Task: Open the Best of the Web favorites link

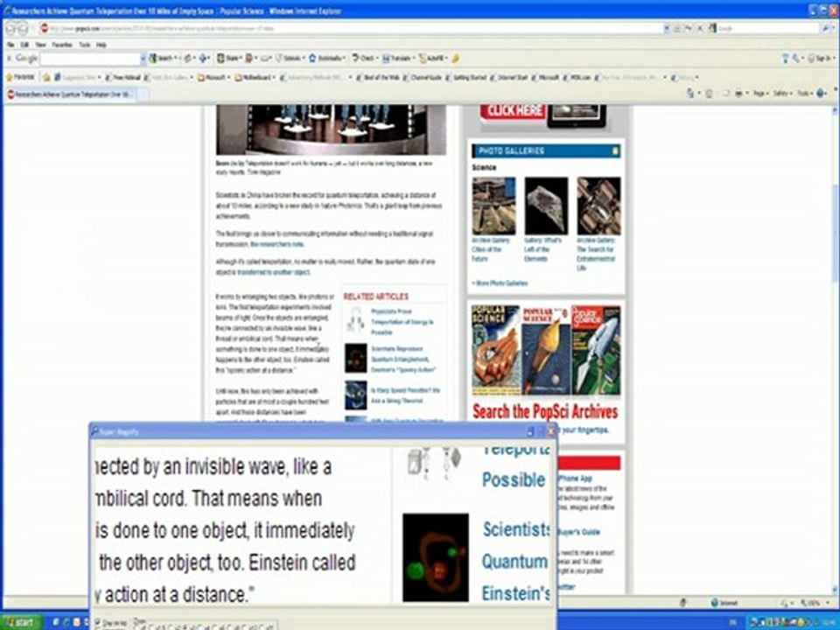Action: [x=378, y=77]
